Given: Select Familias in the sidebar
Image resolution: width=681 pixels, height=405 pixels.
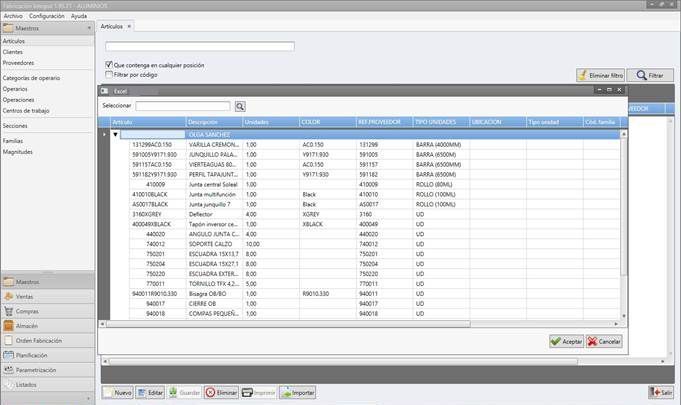Looking at the screenshot, I should (x=13, y=141).
